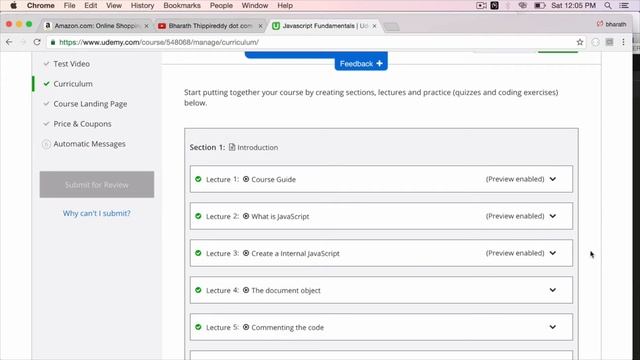The image size is (640, 360).
Task: Click Preview enabled label on Lecture 1
Action: 515,179
